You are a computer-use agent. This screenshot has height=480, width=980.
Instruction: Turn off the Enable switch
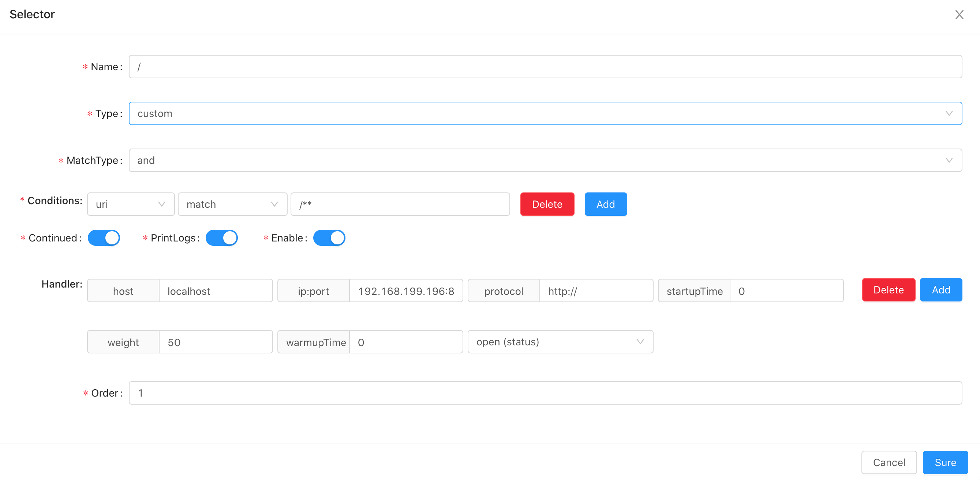tap(329, 238)
